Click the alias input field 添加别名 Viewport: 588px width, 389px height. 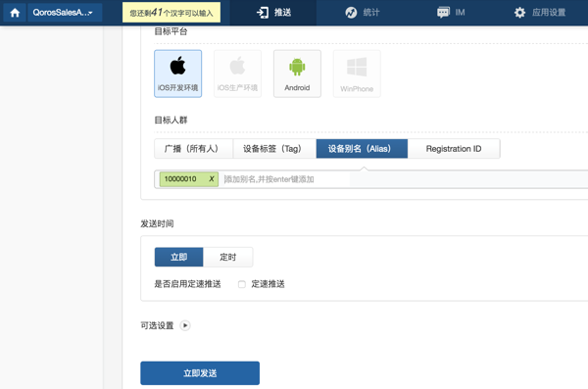[287, 179]
